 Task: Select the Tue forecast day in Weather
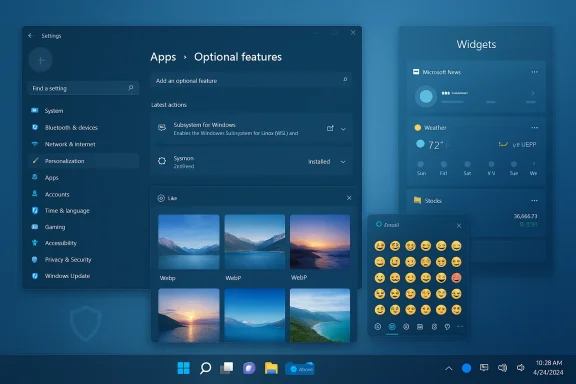coord(514,168)
